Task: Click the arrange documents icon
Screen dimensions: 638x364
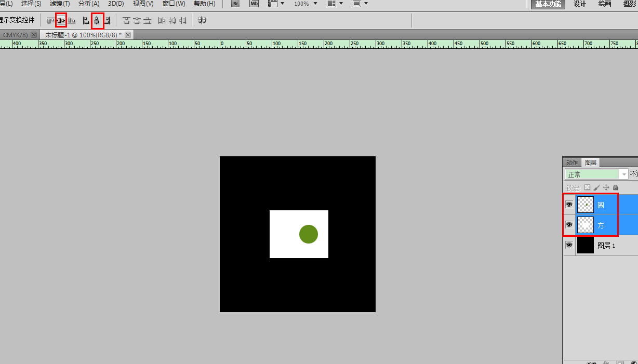Action: pyautogui.click(x=331, y=4)
